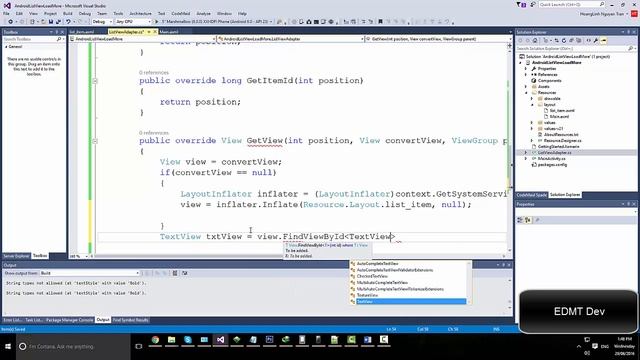
Task: Open the Debug configuration dropdown
Action: tap(102, 22)
